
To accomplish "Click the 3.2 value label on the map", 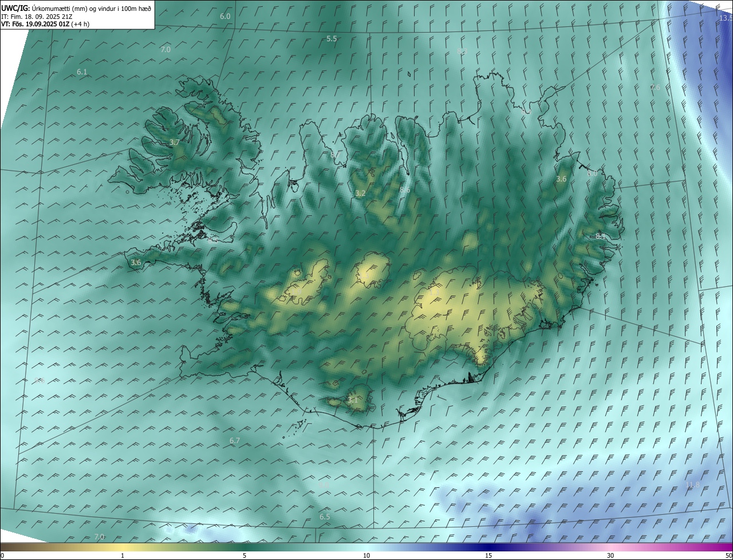I will 360,194.
